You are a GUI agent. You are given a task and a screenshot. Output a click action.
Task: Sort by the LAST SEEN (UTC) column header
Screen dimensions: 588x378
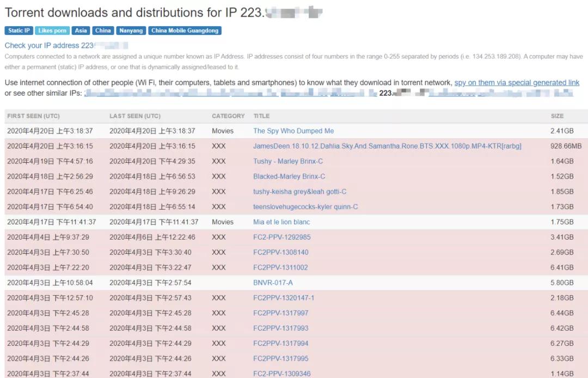135,116
